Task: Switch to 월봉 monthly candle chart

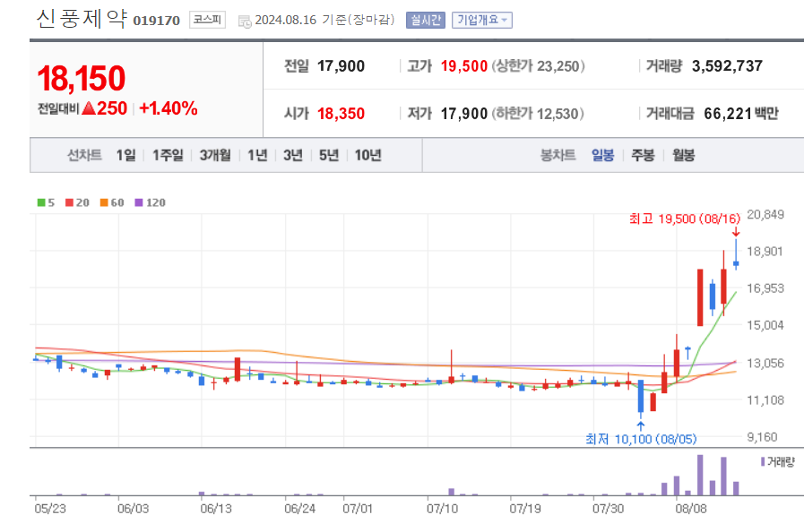Action: click(684, 155)
